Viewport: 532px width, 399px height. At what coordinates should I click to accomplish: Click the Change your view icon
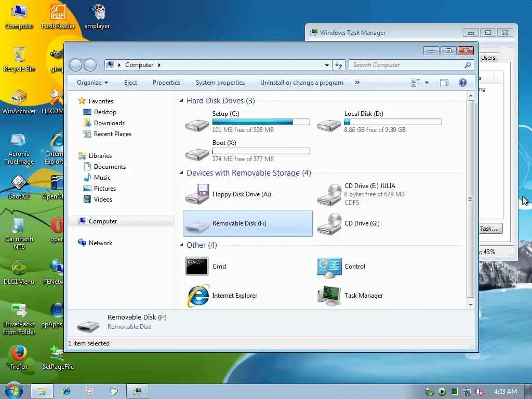tap(416, 83)
